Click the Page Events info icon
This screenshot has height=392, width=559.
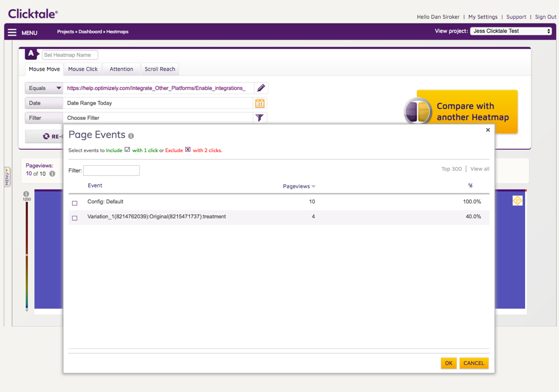pos(131,136)
